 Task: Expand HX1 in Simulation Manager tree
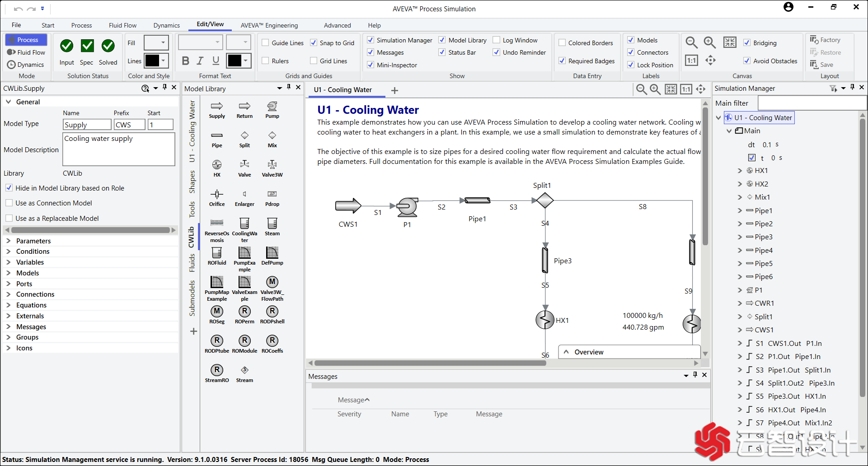740,170
